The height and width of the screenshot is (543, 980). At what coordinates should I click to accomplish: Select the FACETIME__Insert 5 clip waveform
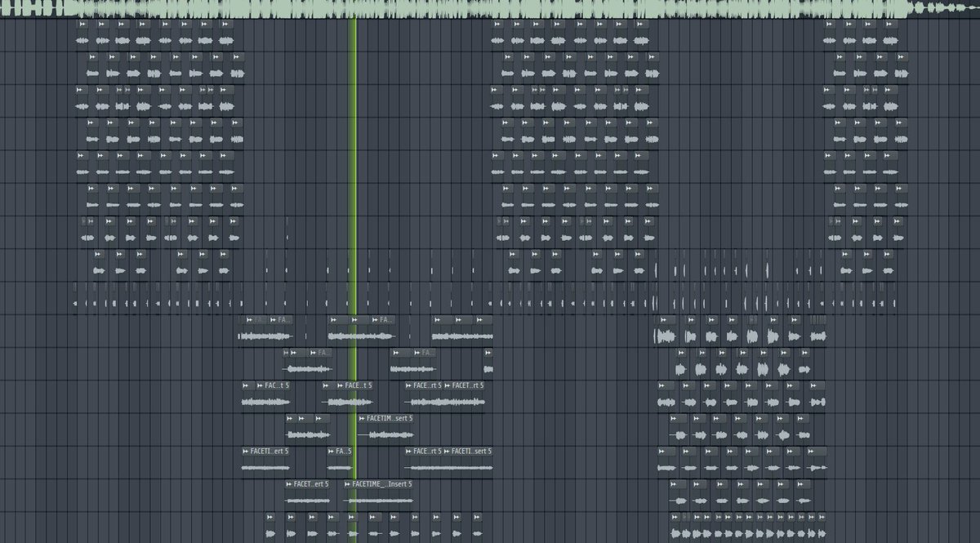pos(379,501)
